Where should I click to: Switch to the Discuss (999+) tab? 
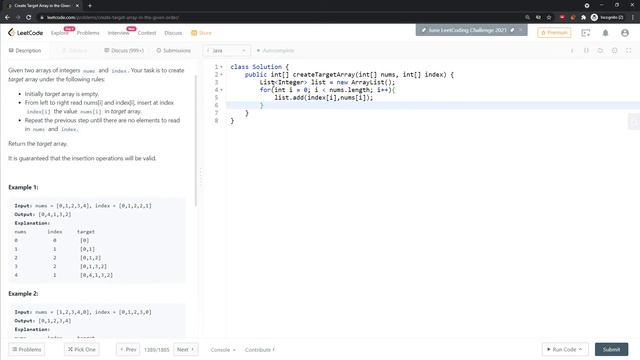click(124, 51)
